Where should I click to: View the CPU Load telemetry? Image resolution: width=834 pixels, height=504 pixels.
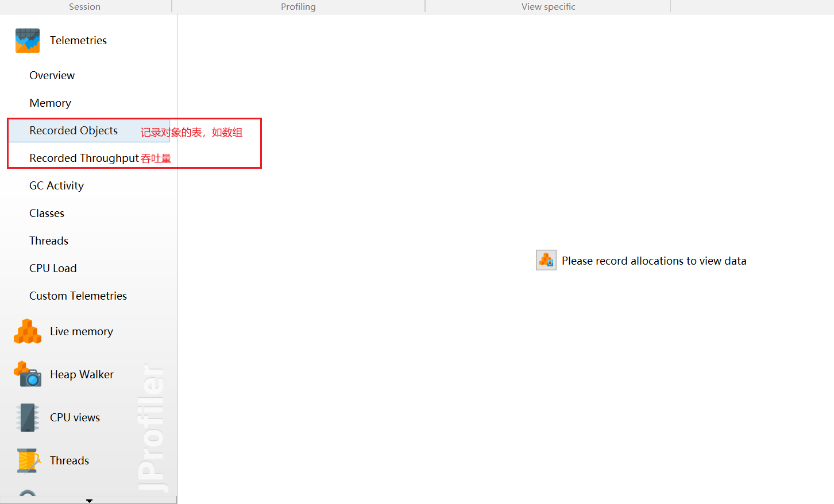coord(53,268)
